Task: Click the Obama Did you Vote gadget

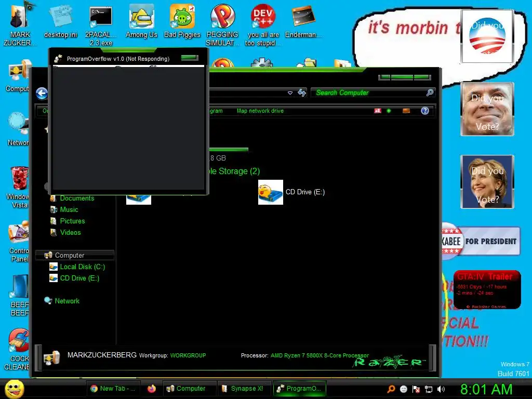Action: pyautogui.click(x=487, y=36)
